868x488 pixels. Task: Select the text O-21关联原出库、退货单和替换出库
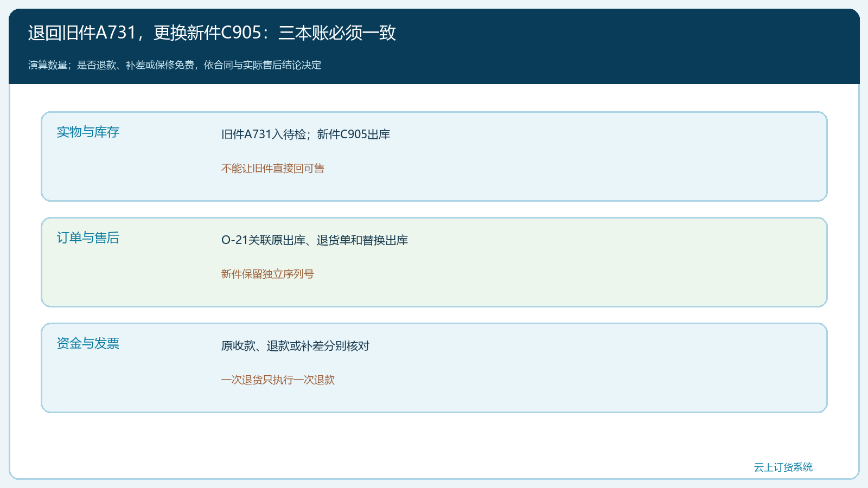point(315,240)
